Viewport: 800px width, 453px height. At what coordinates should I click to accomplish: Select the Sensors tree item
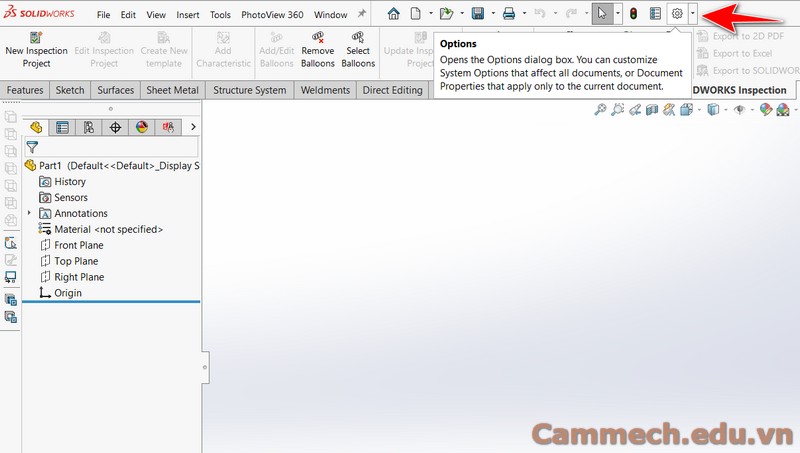pos(63,197)
